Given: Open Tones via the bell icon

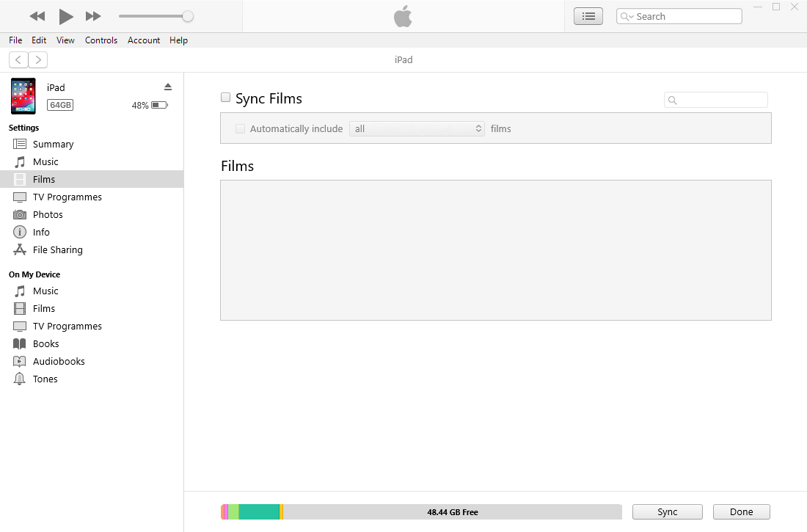Looking at the screenshot, I should (x=20, y=379).
